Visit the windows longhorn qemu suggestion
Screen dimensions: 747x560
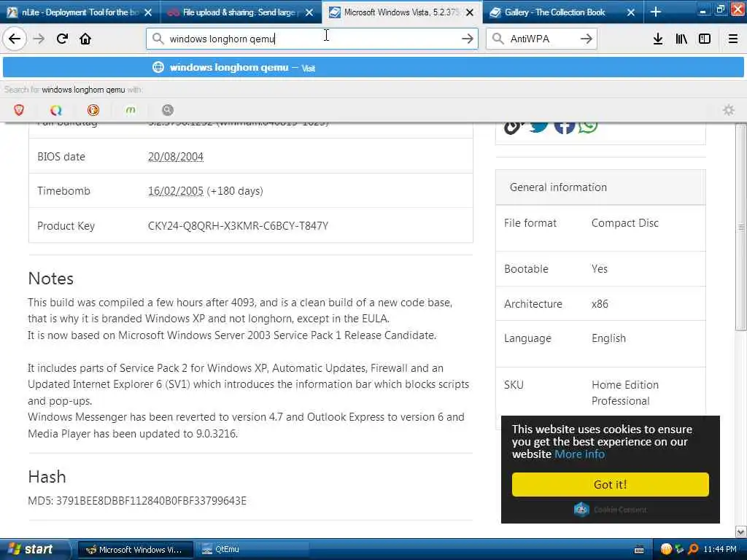373,68
